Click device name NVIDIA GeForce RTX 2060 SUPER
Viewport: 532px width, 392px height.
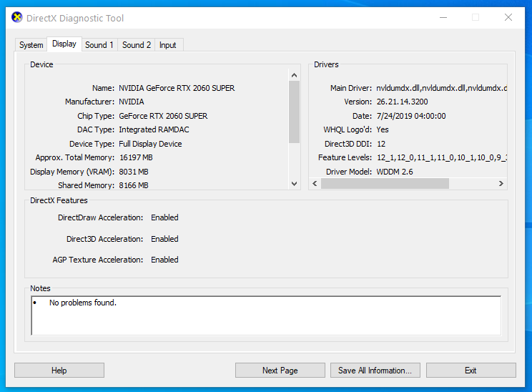pos(177,88)
